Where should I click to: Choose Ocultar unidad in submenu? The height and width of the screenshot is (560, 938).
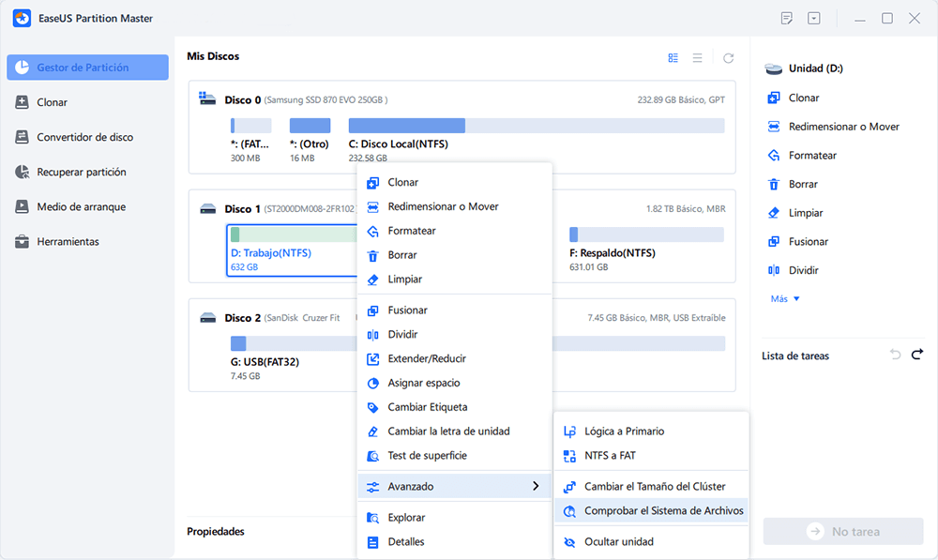click(x=651, y=541)
